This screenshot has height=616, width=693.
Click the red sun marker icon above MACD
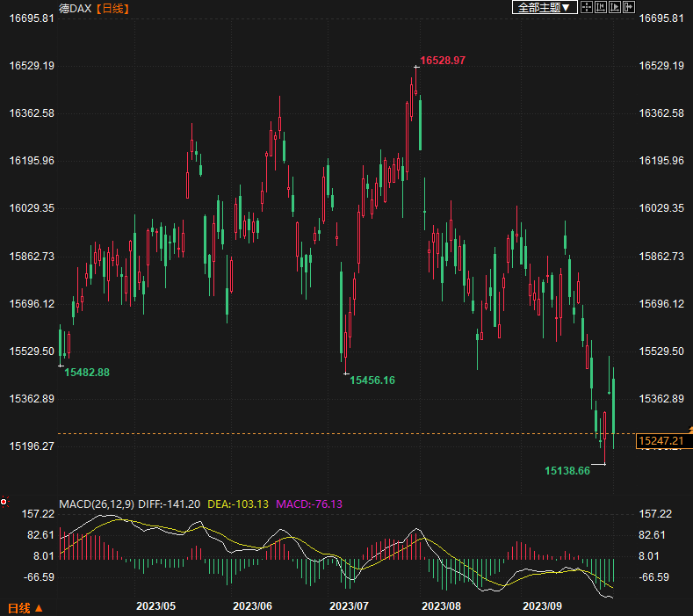pos(4,503)
